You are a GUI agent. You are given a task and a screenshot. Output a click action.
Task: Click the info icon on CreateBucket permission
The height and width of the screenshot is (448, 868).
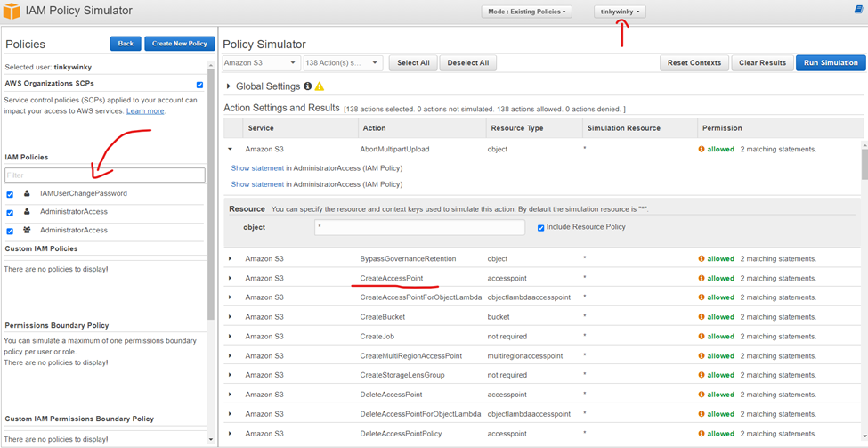point(702,317)
